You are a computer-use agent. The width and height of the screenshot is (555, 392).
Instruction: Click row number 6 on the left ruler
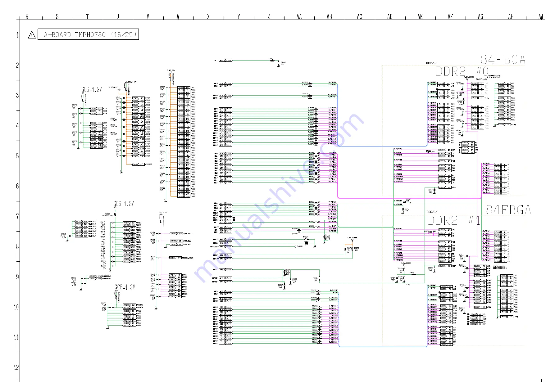tap(17, 186)
